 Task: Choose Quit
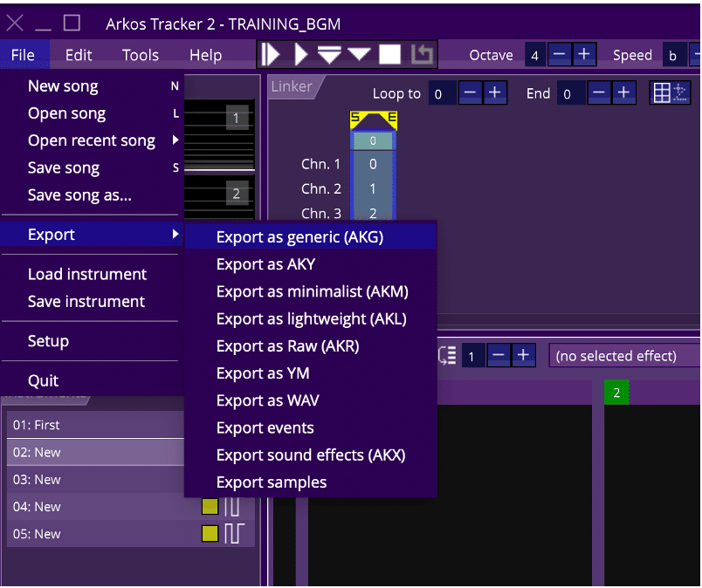tap(92, 380)
